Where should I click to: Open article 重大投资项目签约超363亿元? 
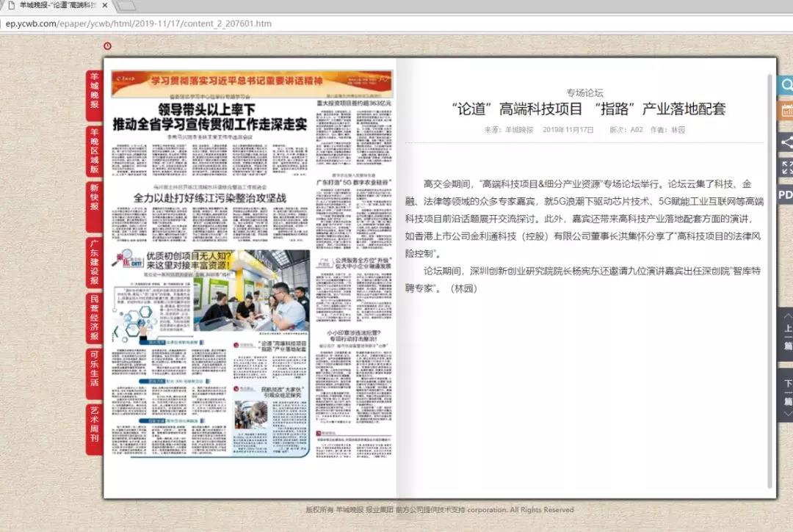pyautogui.click(x=354, y=103)
